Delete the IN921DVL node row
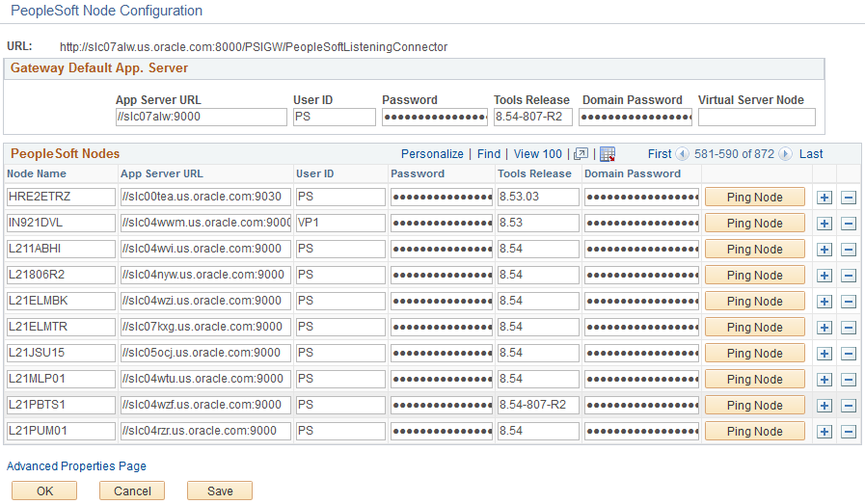The width and height of the screenshot is (865, 504). pyautogui.click(x=849, y=224)
